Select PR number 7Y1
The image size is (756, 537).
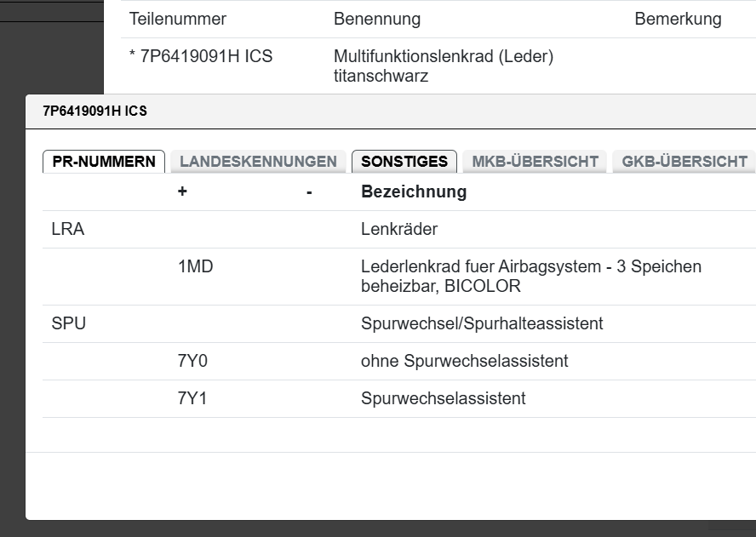point(192,398)
